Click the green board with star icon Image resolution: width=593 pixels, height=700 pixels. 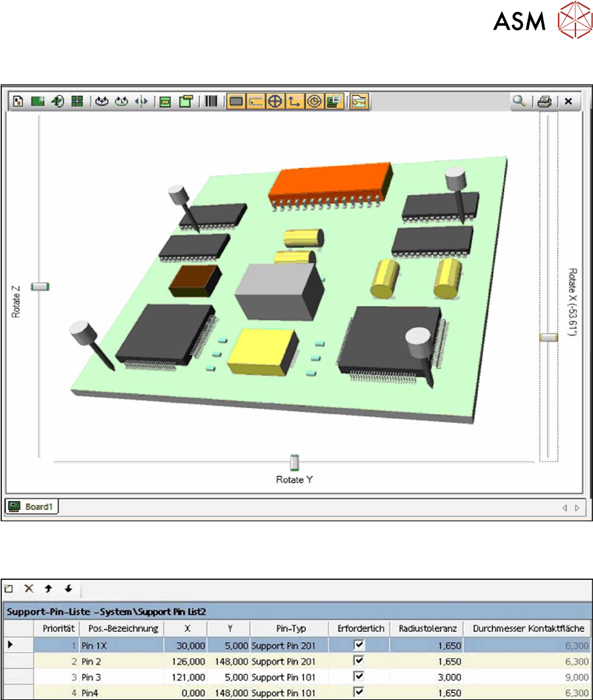[x=38, y=101]
